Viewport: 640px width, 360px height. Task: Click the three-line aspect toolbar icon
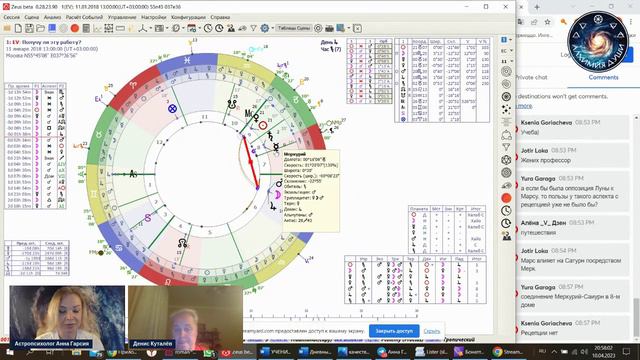point(142,28)
